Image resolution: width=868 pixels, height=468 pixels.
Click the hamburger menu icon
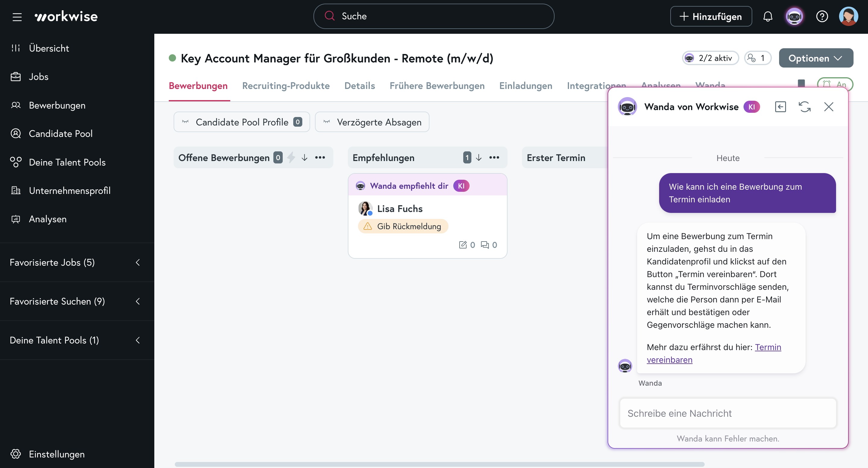pyautogui.click(x=17, y=17)
